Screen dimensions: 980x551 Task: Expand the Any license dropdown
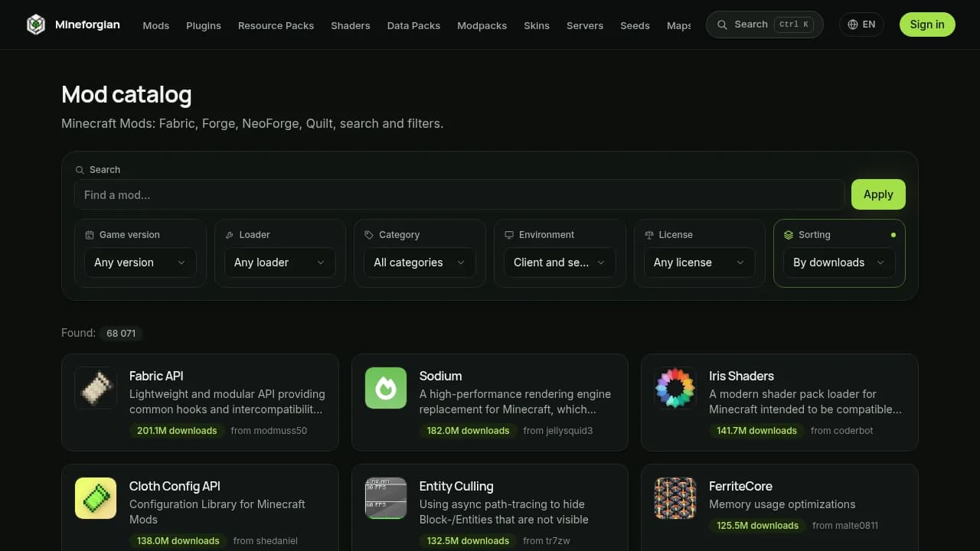[x=700, y=262]
